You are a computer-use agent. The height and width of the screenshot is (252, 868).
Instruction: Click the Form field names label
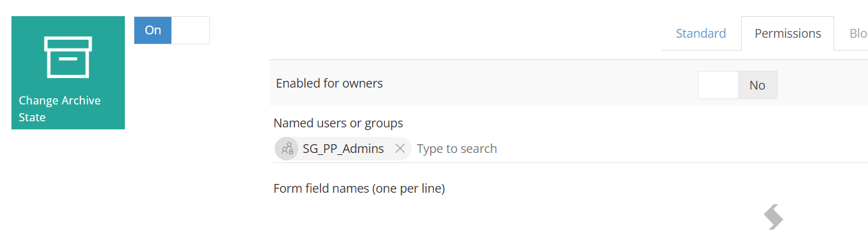[359, 189]
